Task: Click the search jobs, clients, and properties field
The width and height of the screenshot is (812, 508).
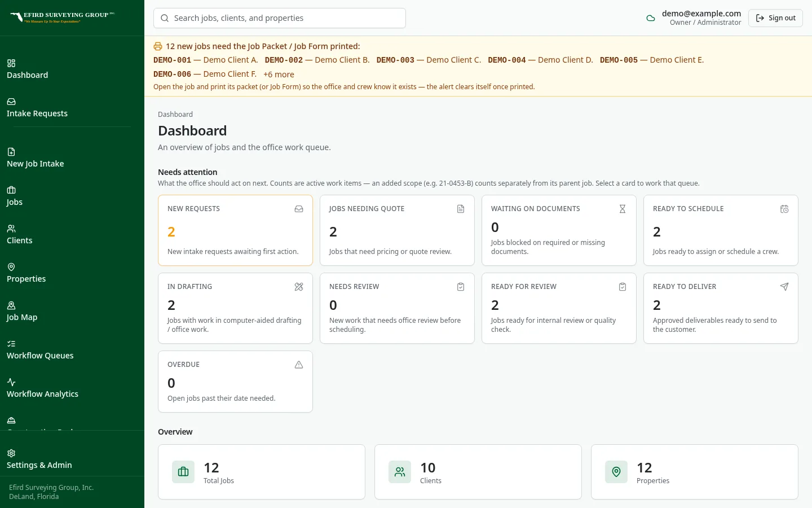Action: tap(280, 18)
